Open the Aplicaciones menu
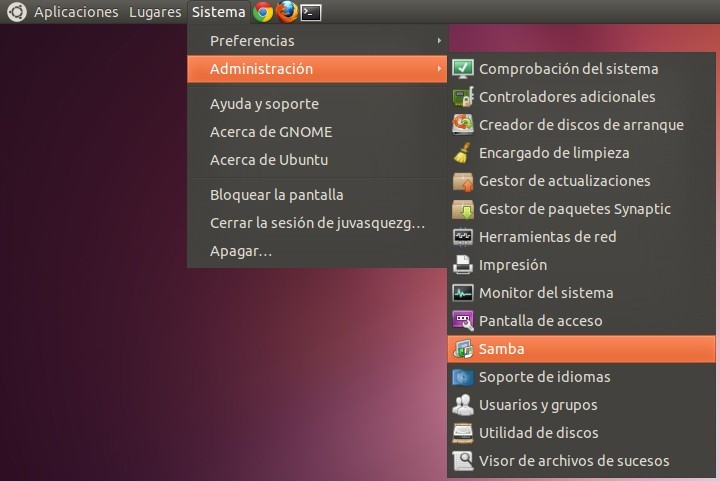This screenshot has height=481, width=720. point(76,12)
